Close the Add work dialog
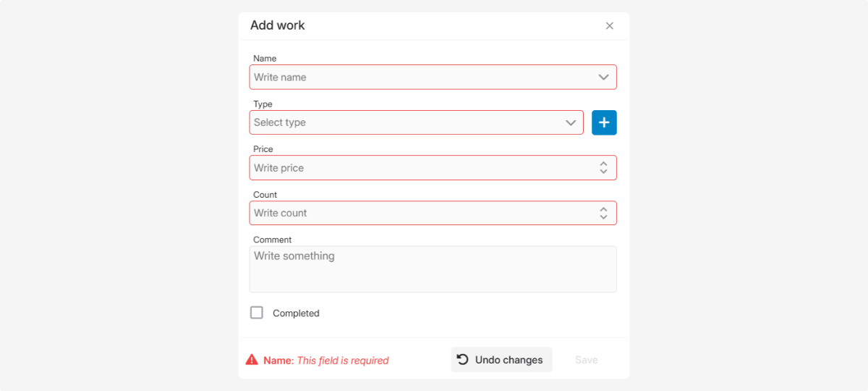868x391 pixels. (x=609, y=26)
